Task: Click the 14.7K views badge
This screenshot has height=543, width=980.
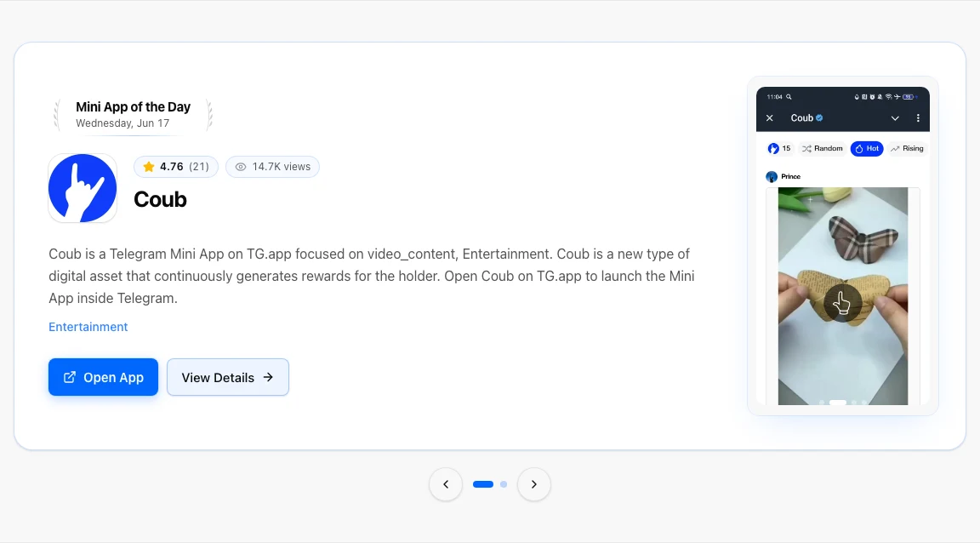Action: point(272,167)
